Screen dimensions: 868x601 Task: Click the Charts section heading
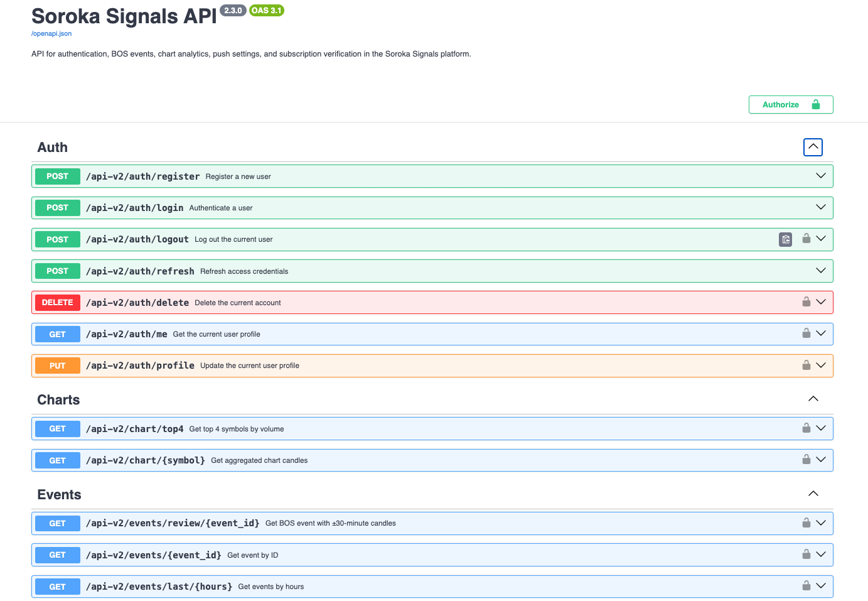click(58, 400)
